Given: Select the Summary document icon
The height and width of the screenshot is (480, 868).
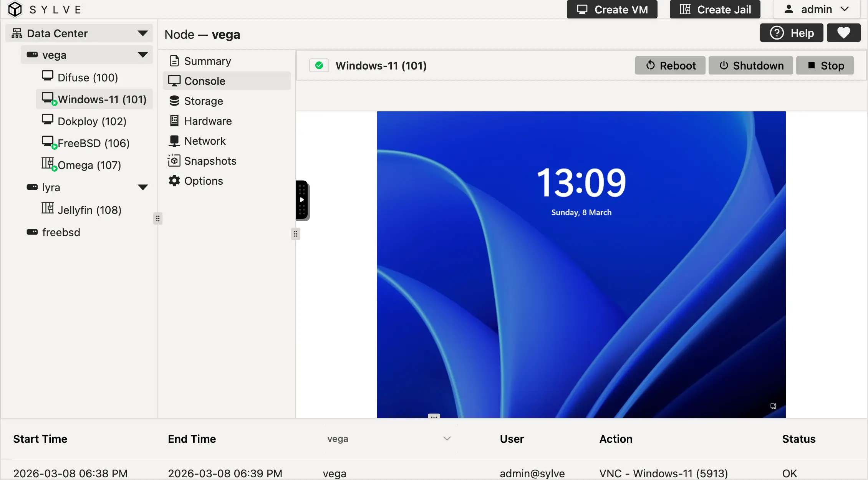Looking at the screenshot, I should click(175, 60).
